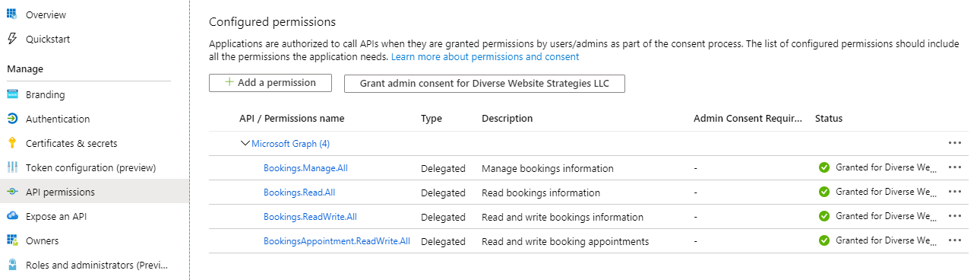
Task: Click 'Read and write bookings information' description
Action: click(x=563, y=217)
